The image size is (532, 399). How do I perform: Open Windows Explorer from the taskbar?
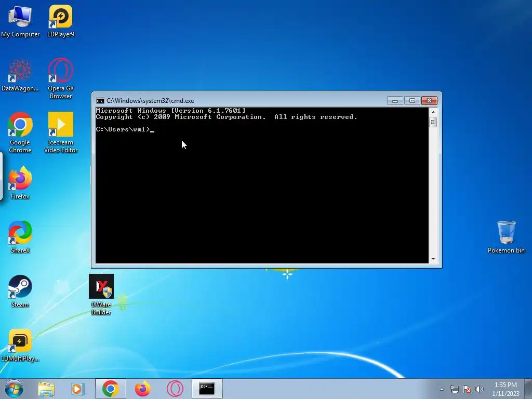coord(46,389)
